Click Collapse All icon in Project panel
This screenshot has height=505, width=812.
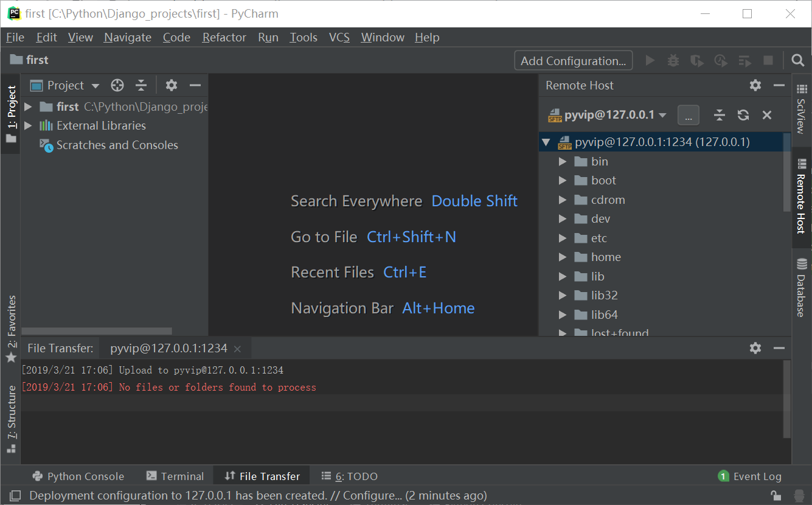(x=141, y=85)
